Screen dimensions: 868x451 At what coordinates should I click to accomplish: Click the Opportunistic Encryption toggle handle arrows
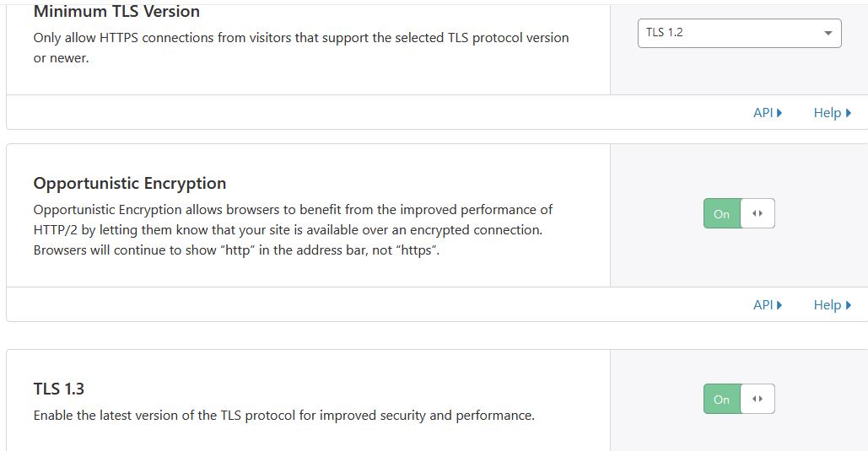pos(757,214)
